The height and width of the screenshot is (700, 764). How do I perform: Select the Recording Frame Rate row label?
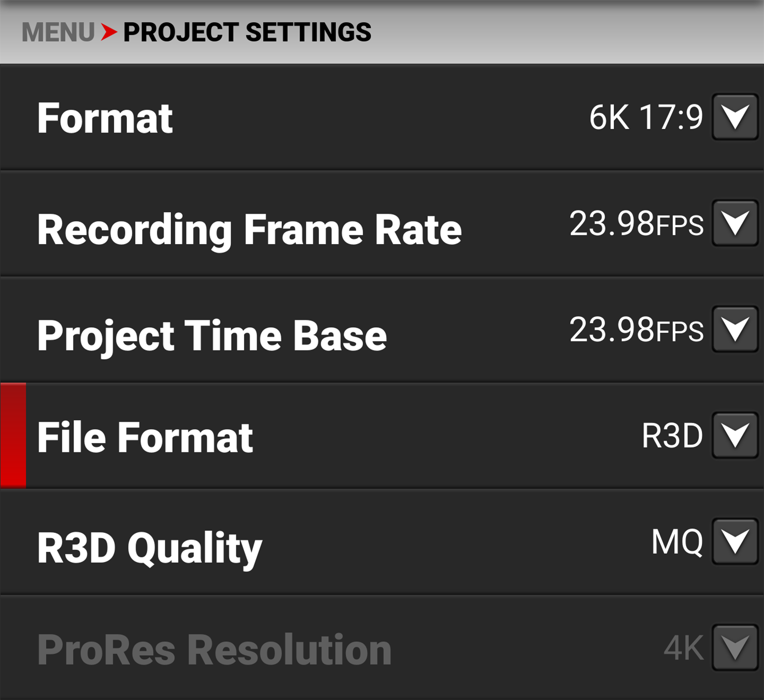[x=250, y=230]
